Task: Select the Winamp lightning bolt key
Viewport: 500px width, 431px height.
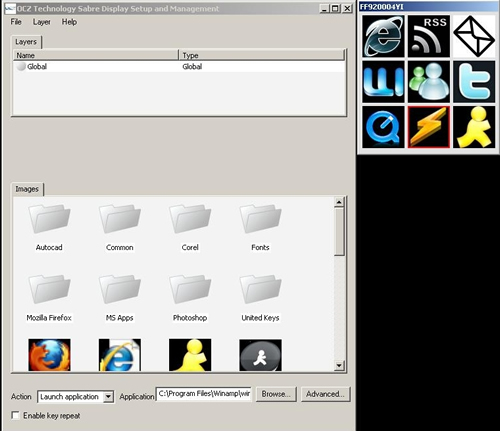Action: coord(429,127)
